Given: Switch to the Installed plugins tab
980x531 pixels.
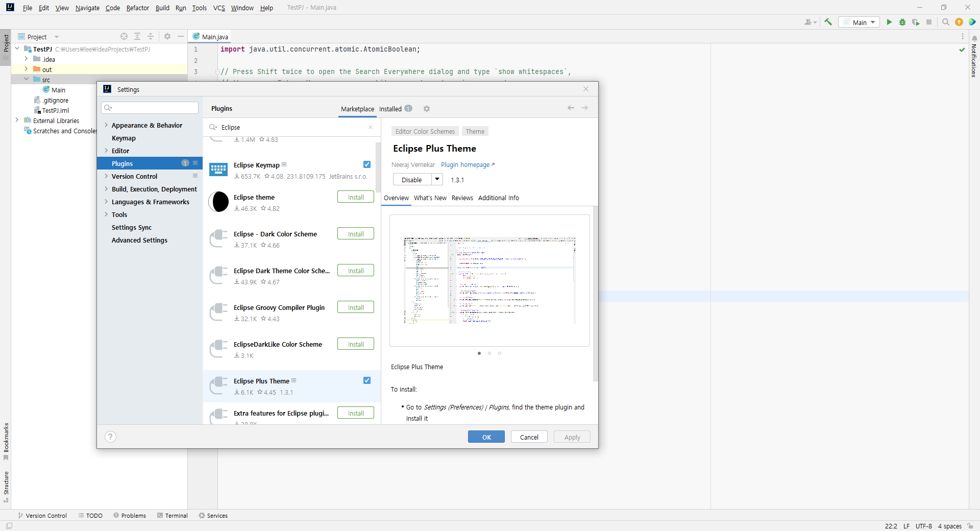Looking at the screenshot, I should (x=395, y=109).
